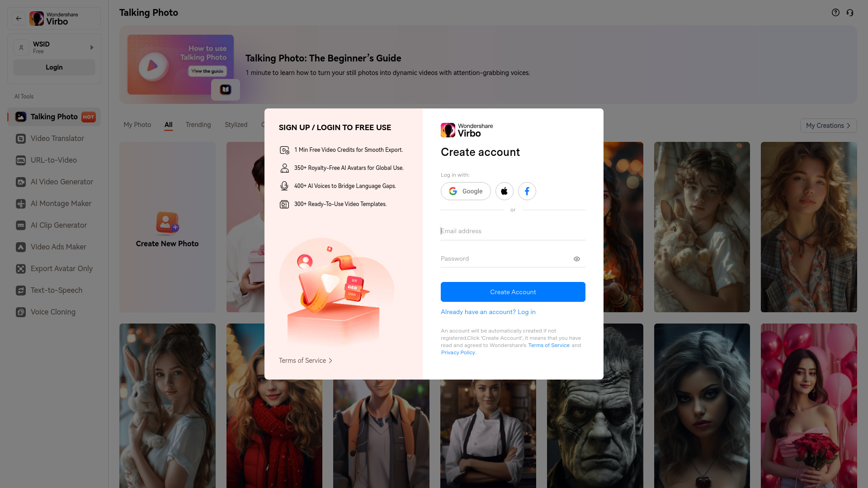The height and width of the screenshot is (488, 868).
Task: Select the All tab in gallery
Action: pos(168,125)
